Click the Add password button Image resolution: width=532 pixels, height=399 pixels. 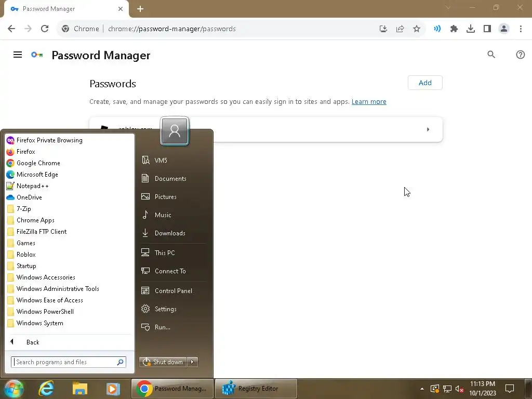point(425,83)
